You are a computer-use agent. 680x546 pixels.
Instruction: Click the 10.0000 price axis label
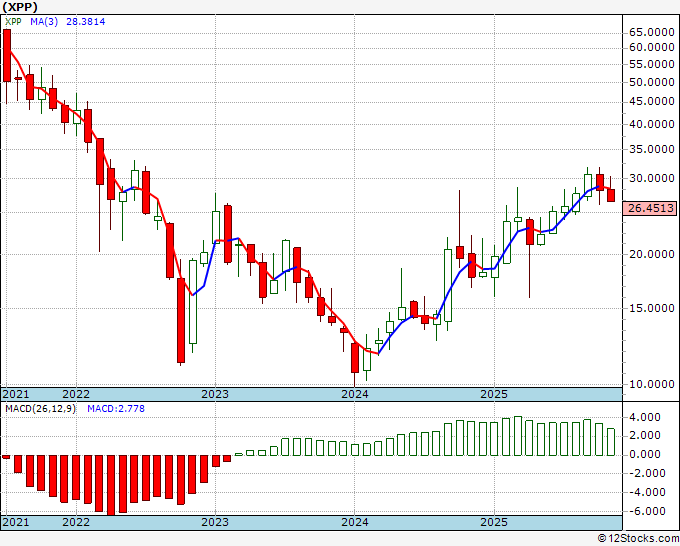[x=651, y=384]
